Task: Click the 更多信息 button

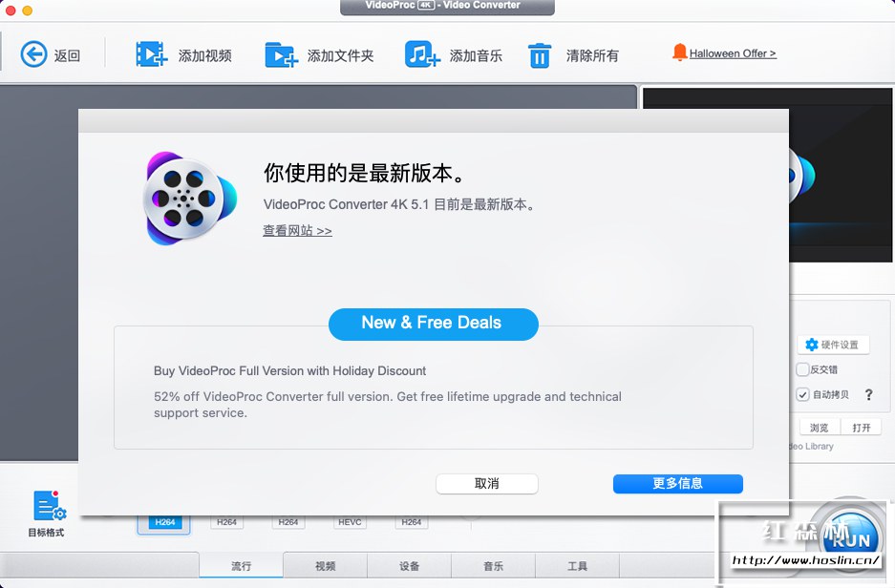Action: tap(678, 484)
